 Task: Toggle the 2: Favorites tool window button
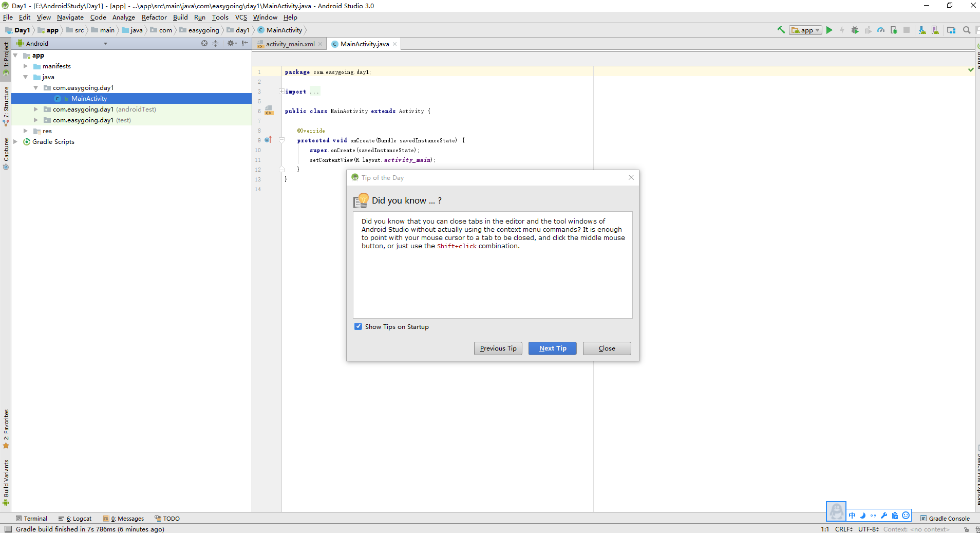coord(6,429)
